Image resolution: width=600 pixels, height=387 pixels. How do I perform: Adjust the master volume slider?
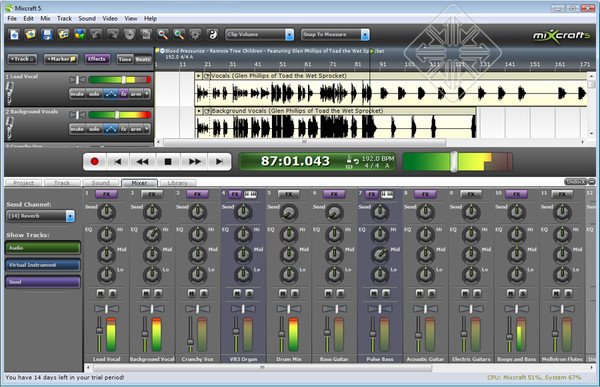pyautogui.click(x=454, y=161)
